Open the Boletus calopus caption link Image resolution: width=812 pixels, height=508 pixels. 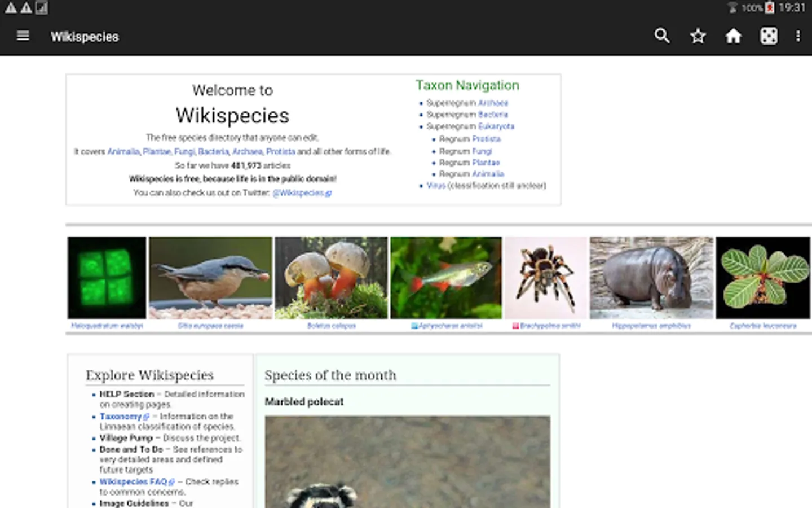coord(332,326)
